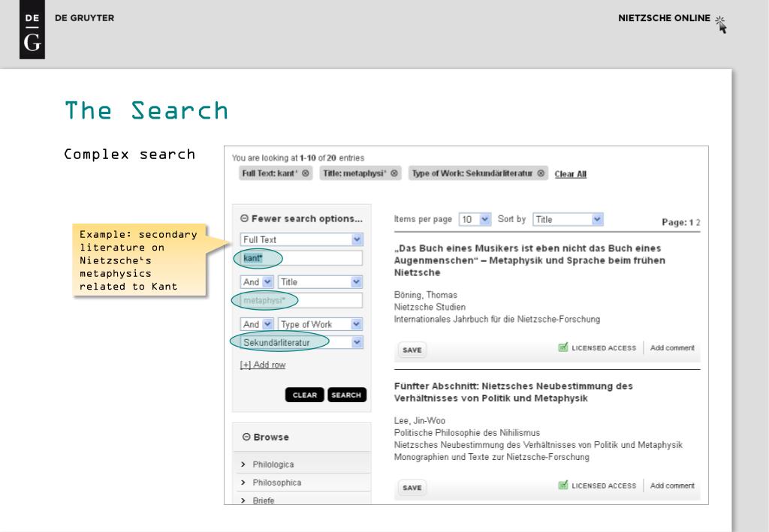
Task: Click Internationales Jahrbuch für die Nietzsche-Forschung
Action: 497,320
